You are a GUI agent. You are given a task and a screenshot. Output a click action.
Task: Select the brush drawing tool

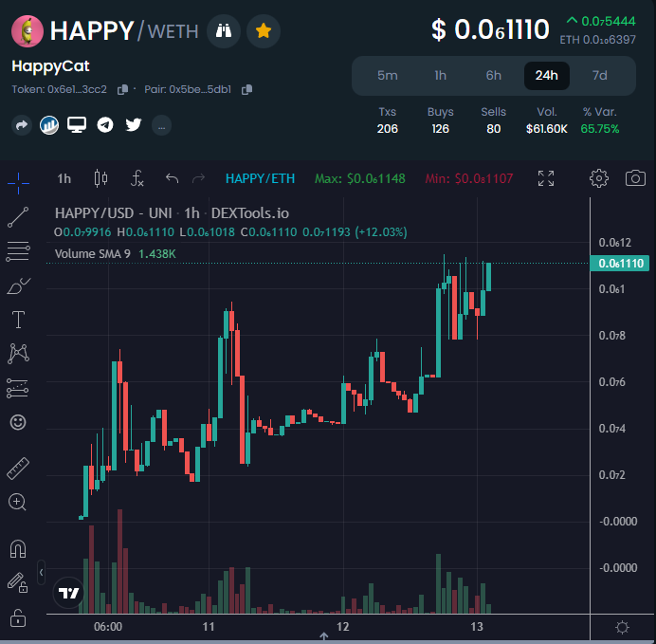pos(18,286)
